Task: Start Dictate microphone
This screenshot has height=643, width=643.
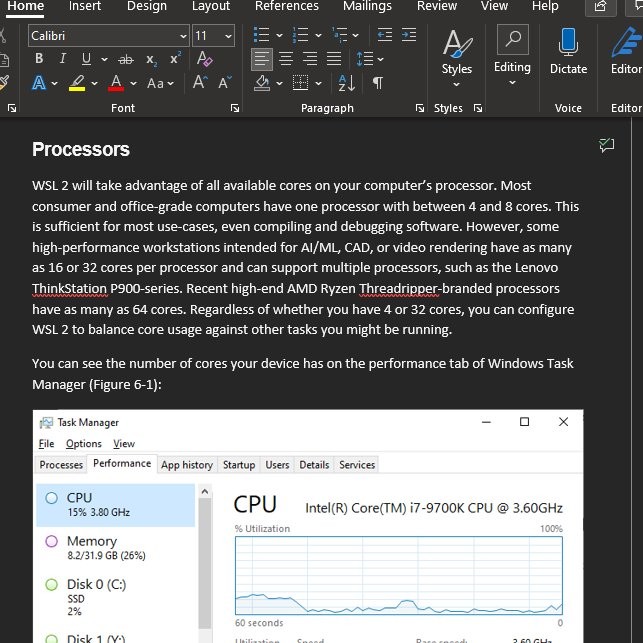Action: coord(568,50)
